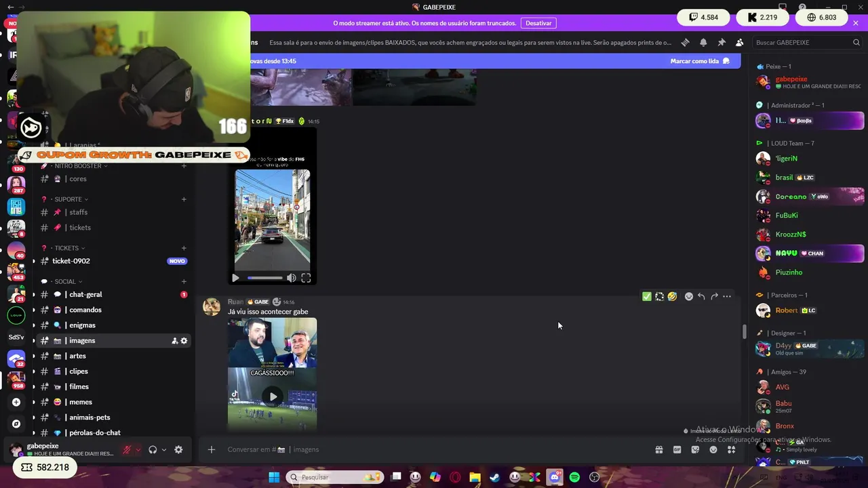Screen dimensions: 868x488
Task: Open the emoji picker in message bar
Action: click(x=713, y=449)
